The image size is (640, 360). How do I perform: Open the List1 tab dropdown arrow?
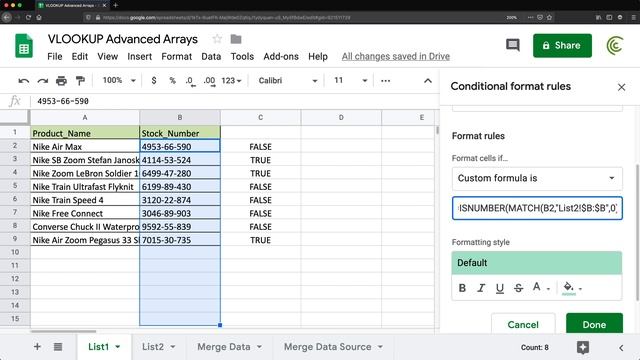118,347
